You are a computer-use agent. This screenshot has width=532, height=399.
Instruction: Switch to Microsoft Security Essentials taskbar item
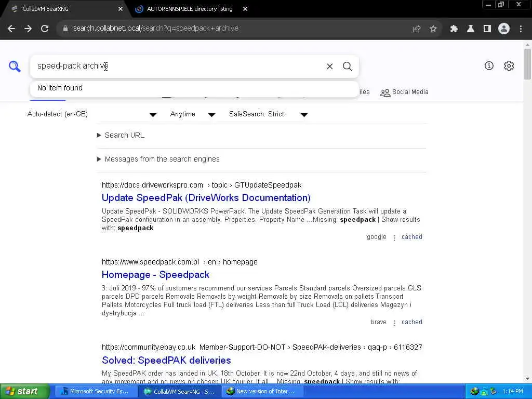pos(95,392)
